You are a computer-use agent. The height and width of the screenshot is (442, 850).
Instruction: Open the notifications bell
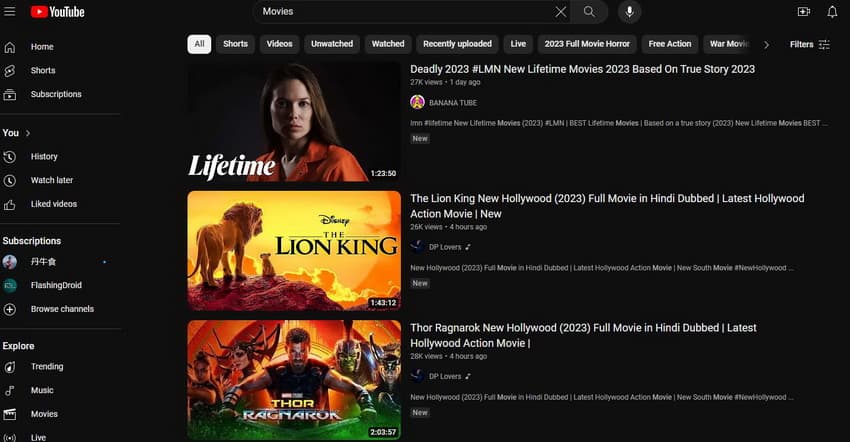point(832,11)
